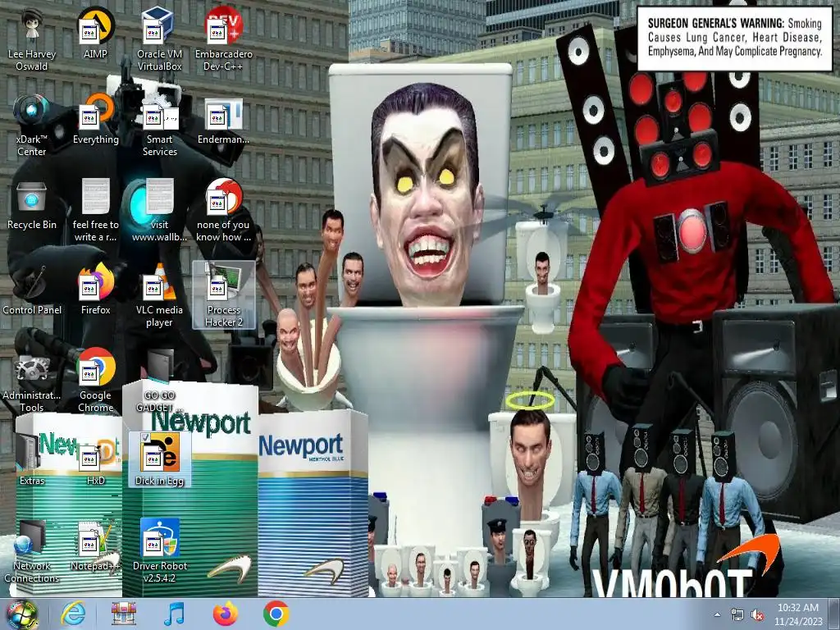This screenshot has width=840, height=630.
Task: Launch Firefox from the taskbar
Action: (x=225, y=614)
